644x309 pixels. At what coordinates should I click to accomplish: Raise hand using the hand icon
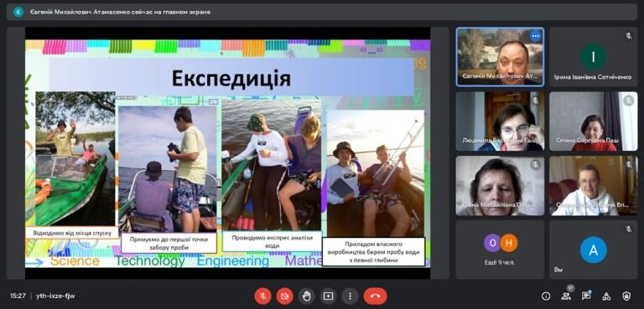[306, 296]
